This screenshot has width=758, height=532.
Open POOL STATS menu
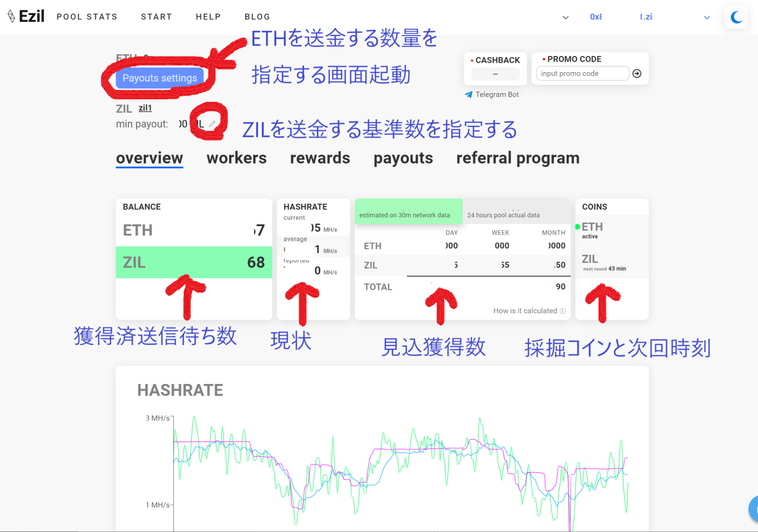pos(87,17)
